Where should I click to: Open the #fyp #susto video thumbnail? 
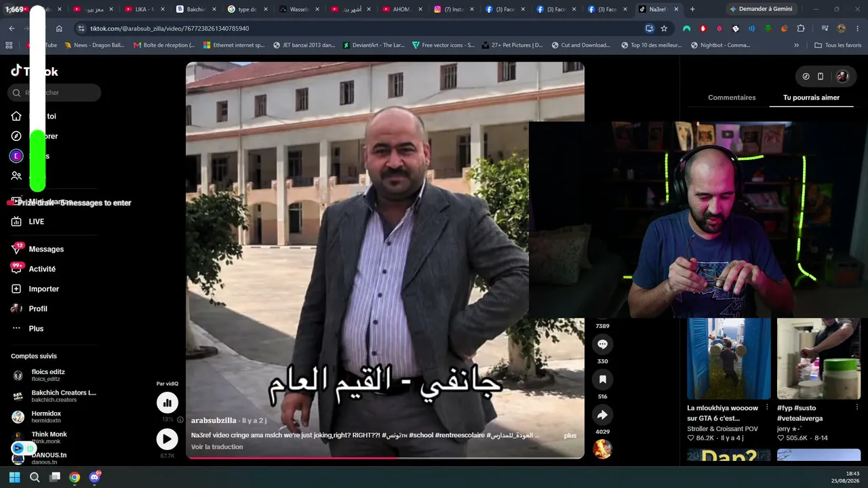(x=818, y=359)
